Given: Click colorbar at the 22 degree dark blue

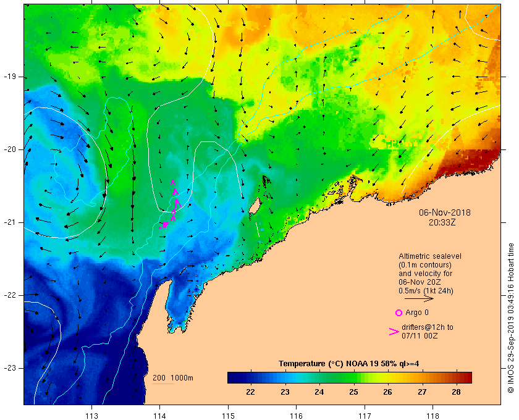Looking at the screenshot, I should click(251, 377).
